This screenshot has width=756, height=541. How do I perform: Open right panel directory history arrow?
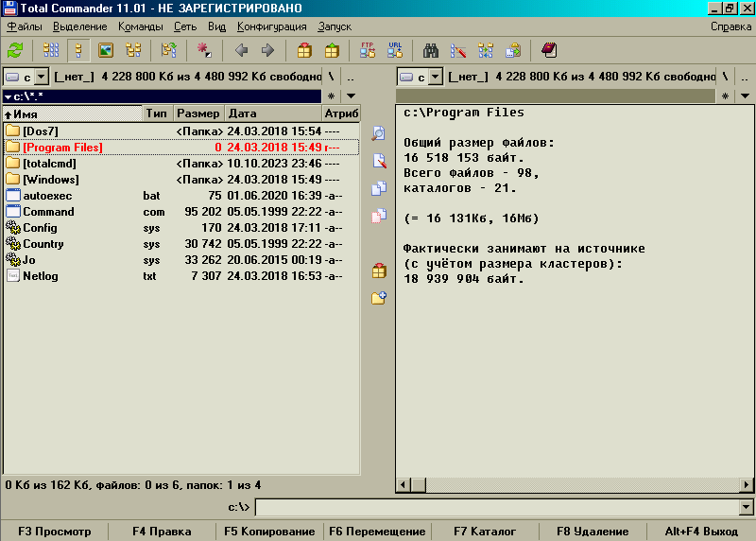click(x=745, y=96)
